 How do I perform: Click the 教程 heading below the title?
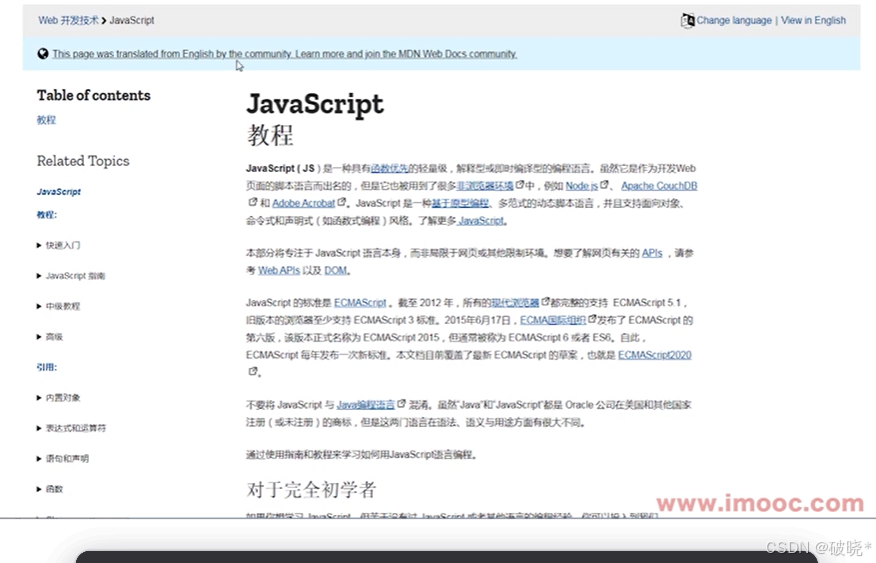pyautogui.click(x=270, y=135)
